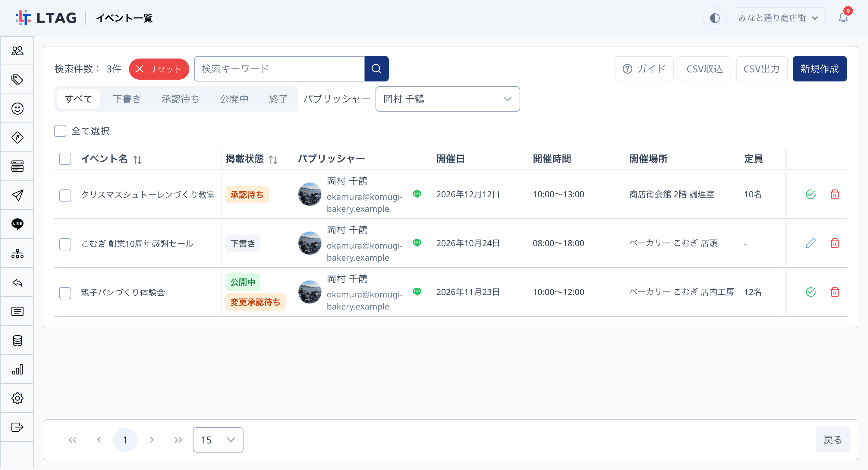Open the org hierarchy sidebar icon

tap(17, 253)
